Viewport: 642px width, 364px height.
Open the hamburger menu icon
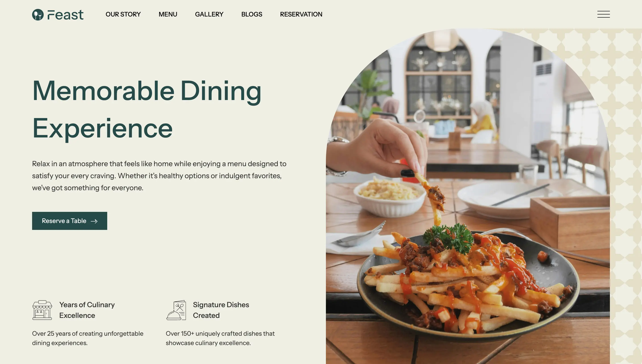coord(603,14)
